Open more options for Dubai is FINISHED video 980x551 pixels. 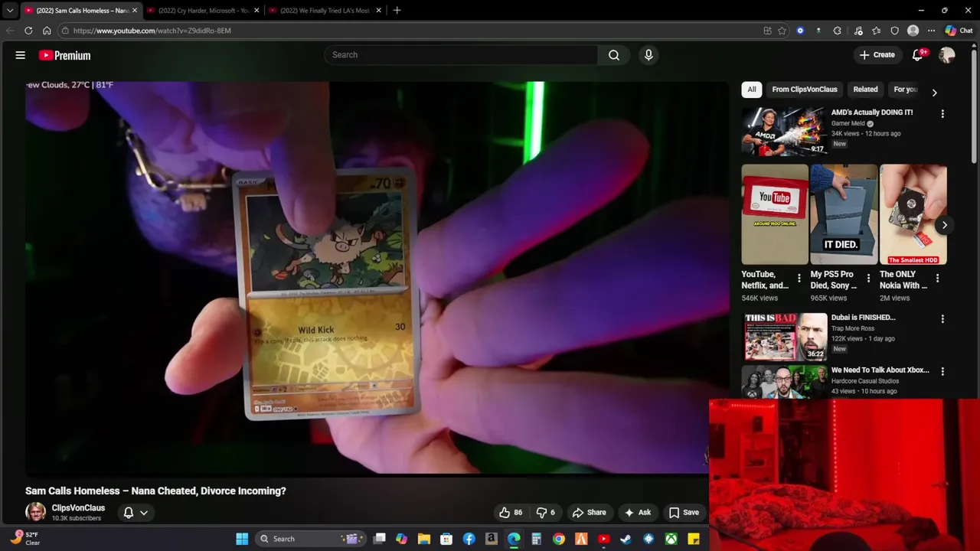pyautogui.click(x=942, y=318)
